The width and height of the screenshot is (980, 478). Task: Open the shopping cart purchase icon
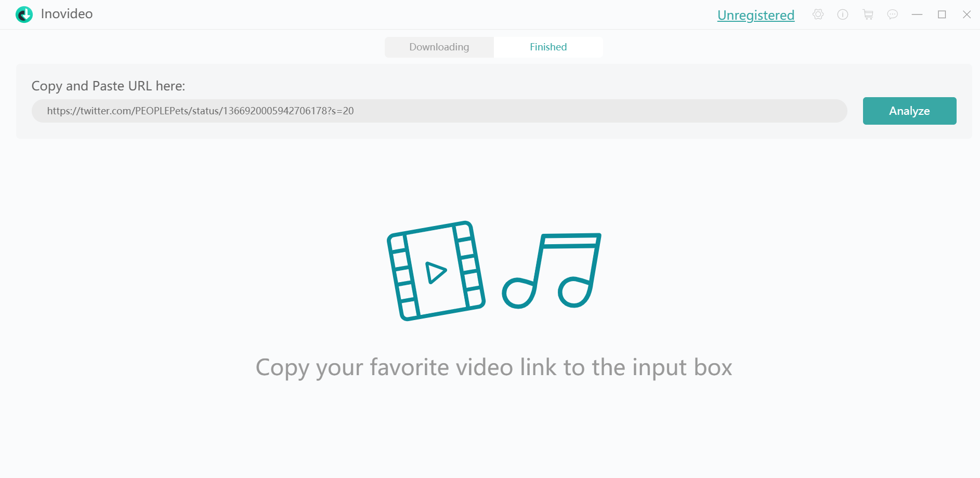point(868,15)
